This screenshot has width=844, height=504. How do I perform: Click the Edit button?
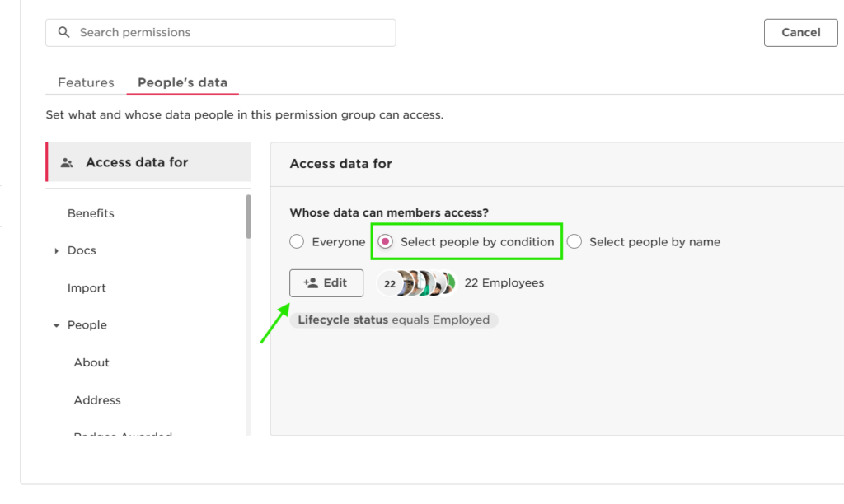point(326,283)
